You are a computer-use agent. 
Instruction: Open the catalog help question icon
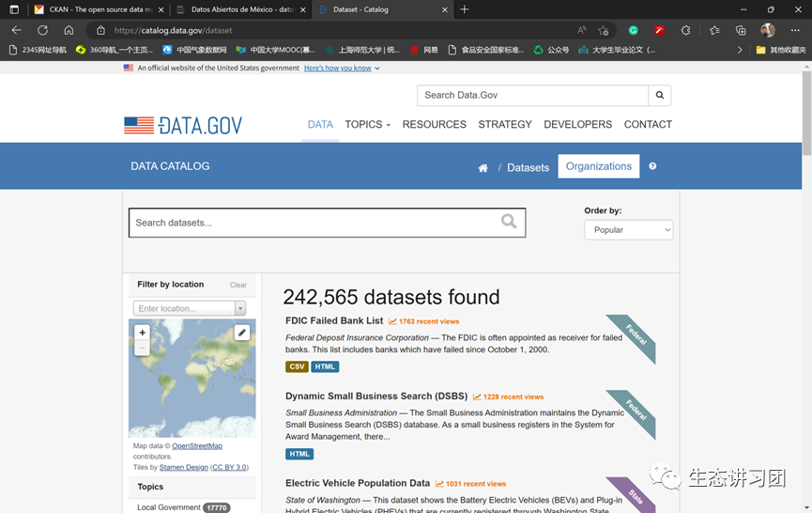(652, 166)
